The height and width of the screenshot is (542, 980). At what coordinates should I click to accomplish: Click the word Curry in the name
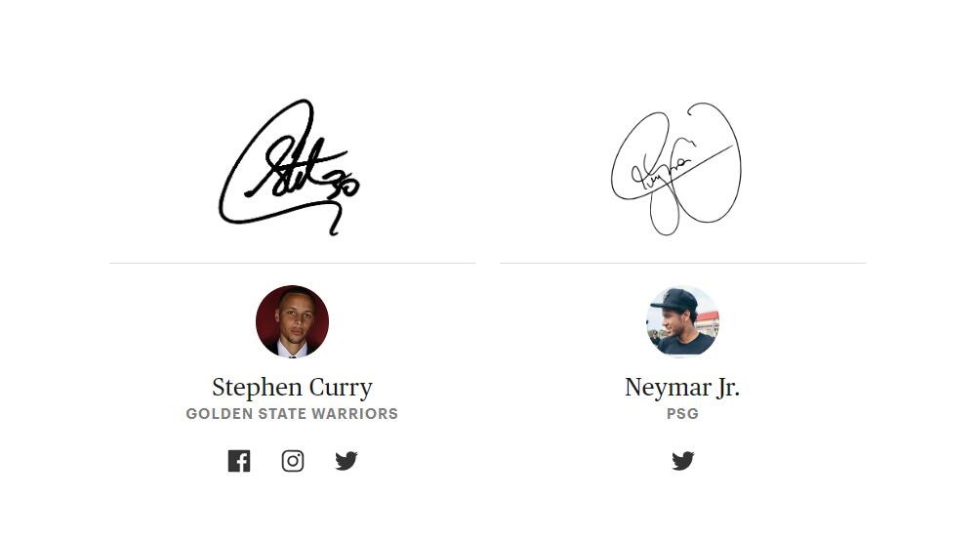pyautogui.click(x=342, y=389)
